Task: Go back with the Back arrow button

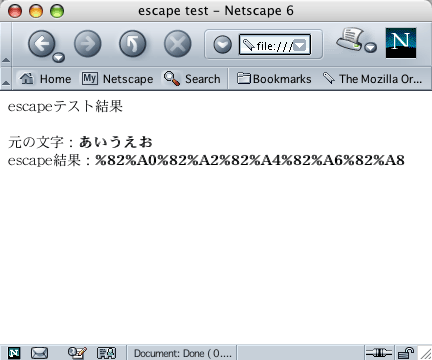Action: coord(41,44)
